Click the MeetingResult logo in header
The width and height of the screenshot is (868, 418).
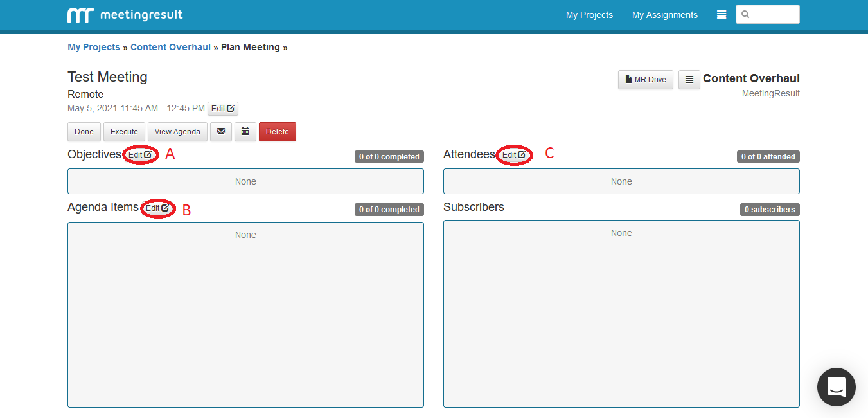click(125, 15)
